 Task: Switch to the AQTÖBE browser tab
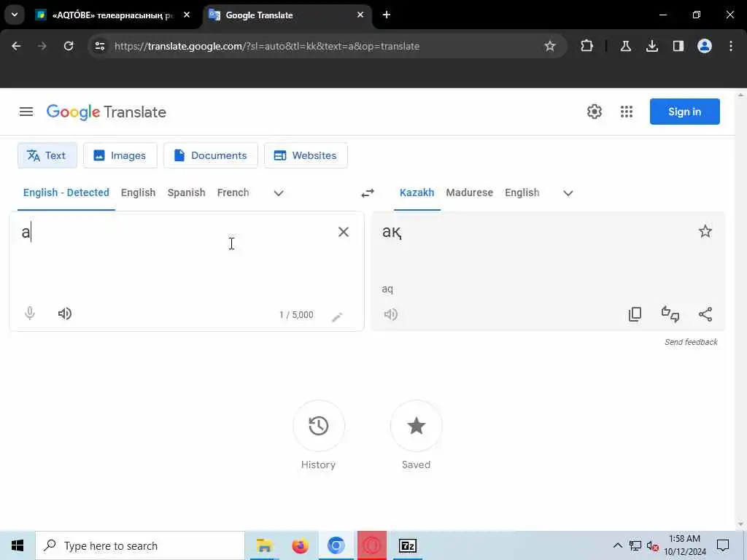click(113, 15)
